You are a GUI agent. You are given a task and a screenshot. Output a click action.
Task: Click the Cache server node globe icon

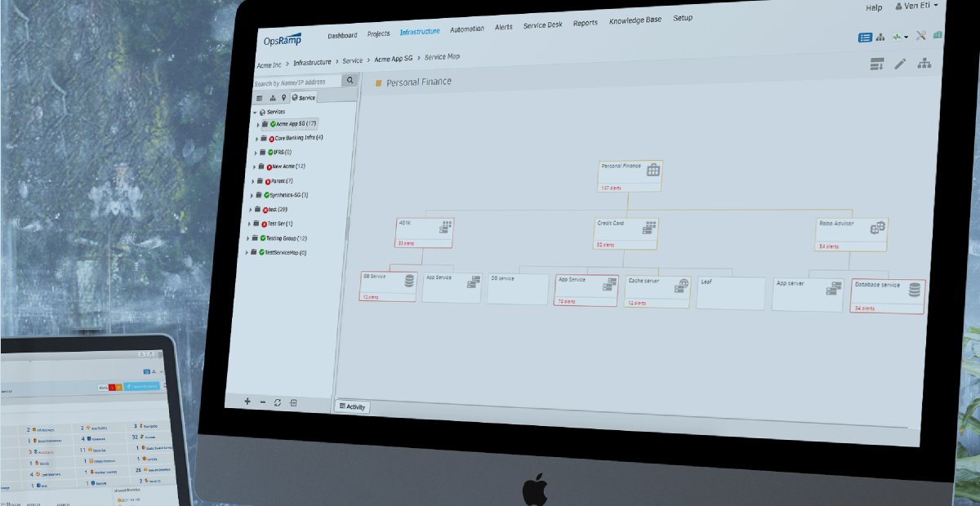[681, 286]
